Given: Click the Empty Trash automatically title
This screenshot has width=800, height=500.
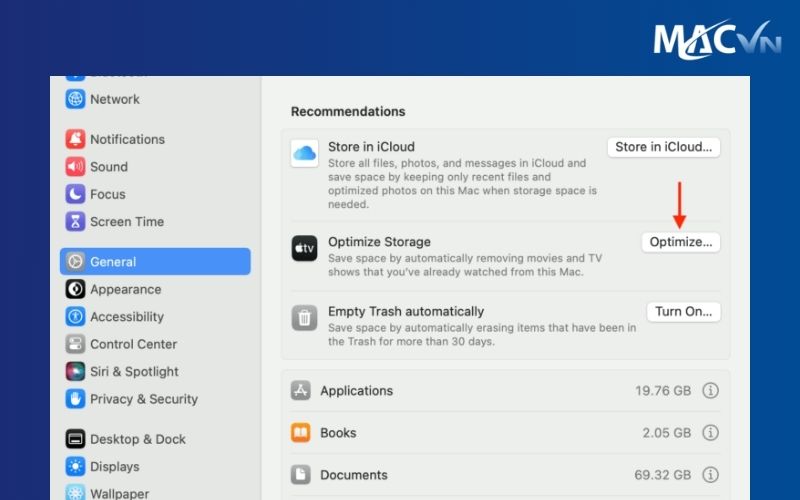Looking at the screenshot, I should tap(406, 311).
